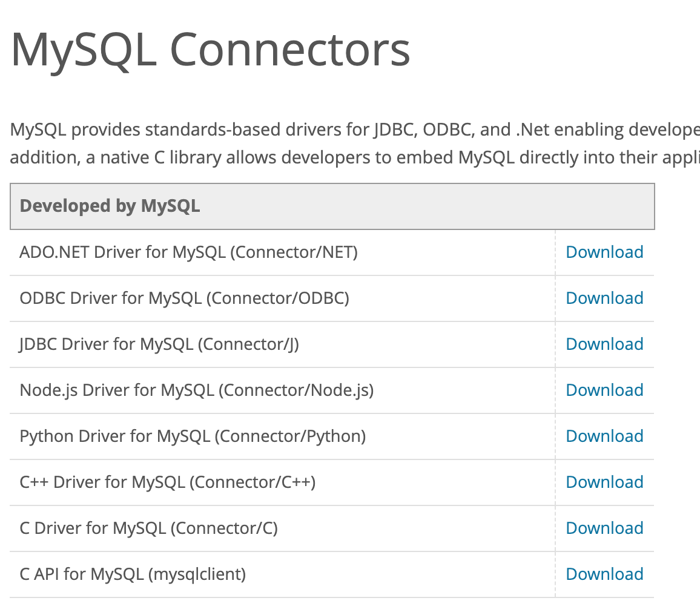
Task: Click 'ODBC Driver for MySQL (Connector/ODBC)' text
Action: click(x=184, y=298)
